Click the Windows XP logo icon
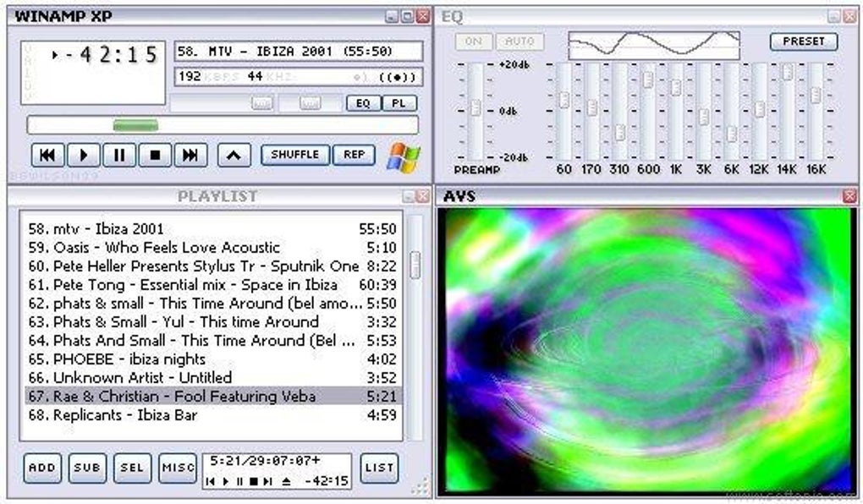 tap(404, 158)
